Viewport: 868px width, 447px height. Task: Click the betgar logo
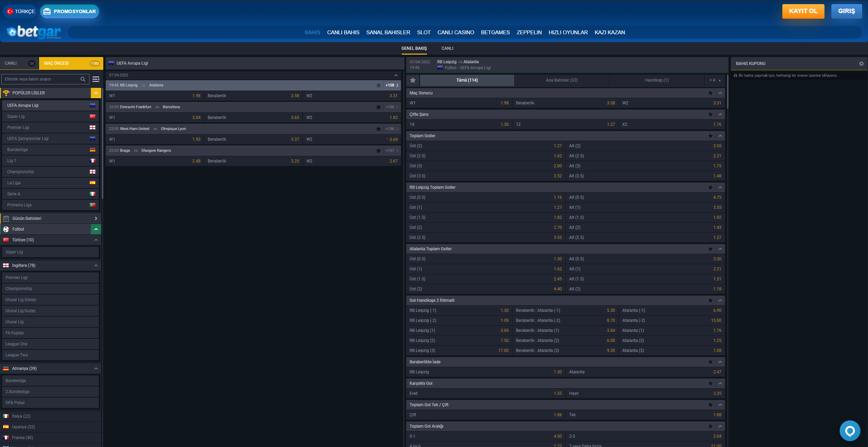coord(34,32)
